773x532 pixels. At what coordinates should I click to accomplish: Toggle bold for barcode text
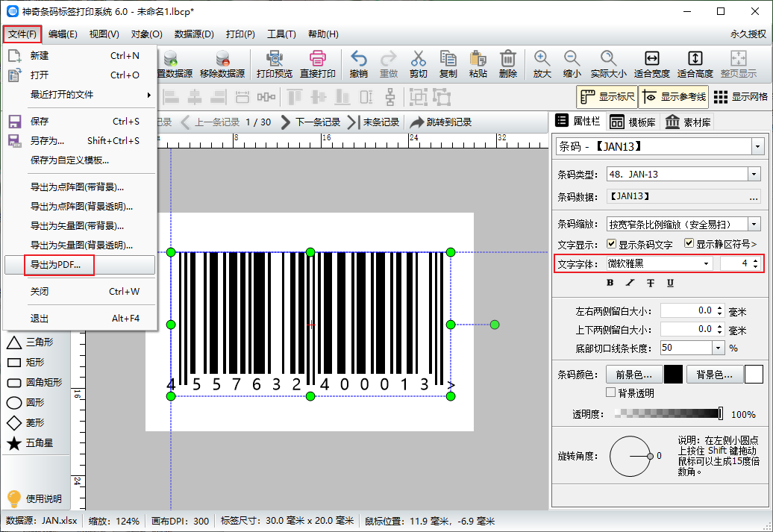(610, 283)
